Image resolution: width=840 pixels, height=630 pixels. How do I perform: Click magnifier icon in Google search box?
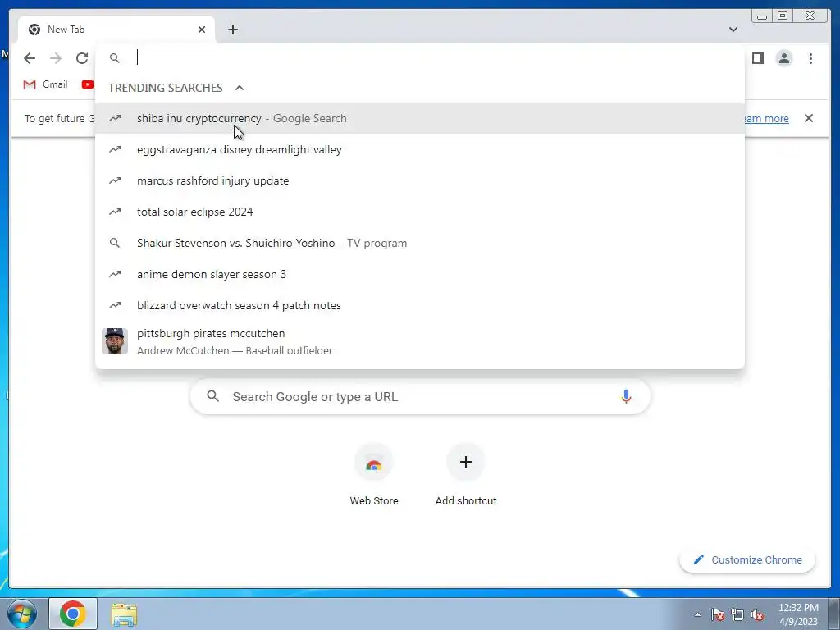pyautogui.click(x=212, y=396)
